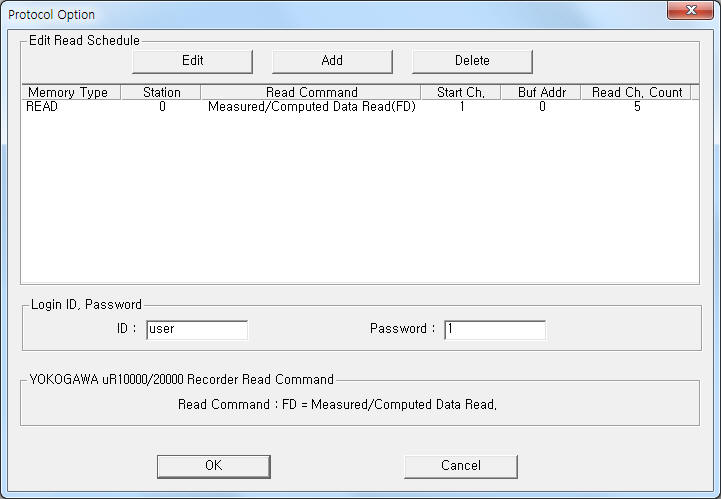Sort by the Memory Type column header
Image resolution: width=721 pixels, height=499 pixels.
(70, 93)
